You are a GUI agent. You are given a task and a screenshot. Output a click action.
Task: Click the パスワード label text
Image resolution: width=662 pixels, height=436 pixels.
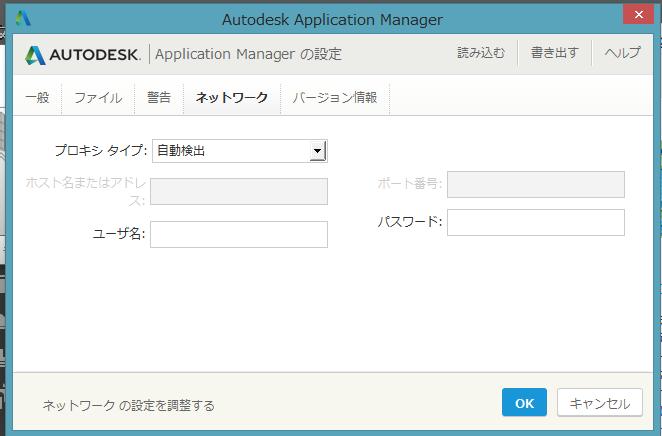[x=410, y=222]
